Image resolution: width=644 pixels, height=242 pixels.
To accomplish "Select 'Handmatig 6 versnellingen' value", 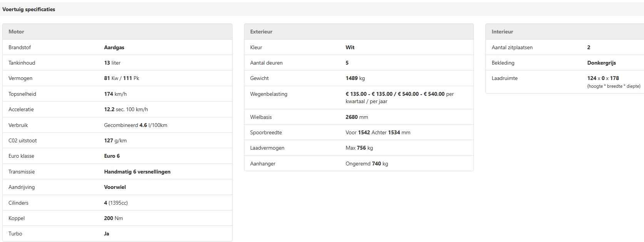I will [137, 172].
